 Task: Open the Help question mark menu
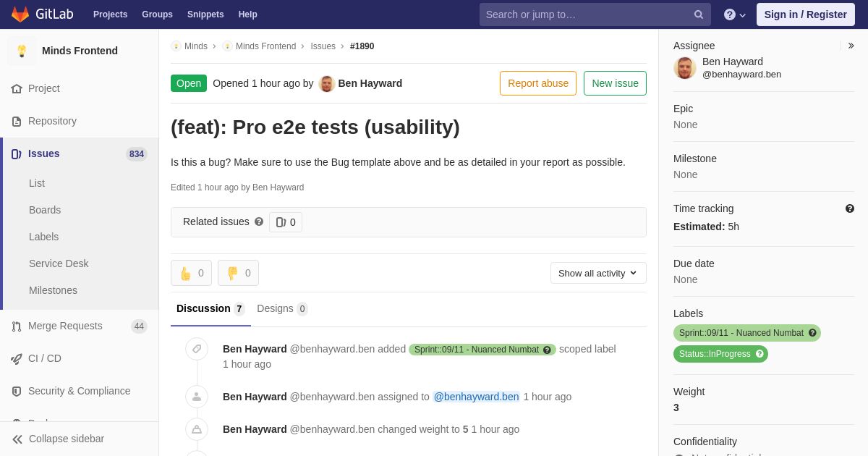pos(735,14)
